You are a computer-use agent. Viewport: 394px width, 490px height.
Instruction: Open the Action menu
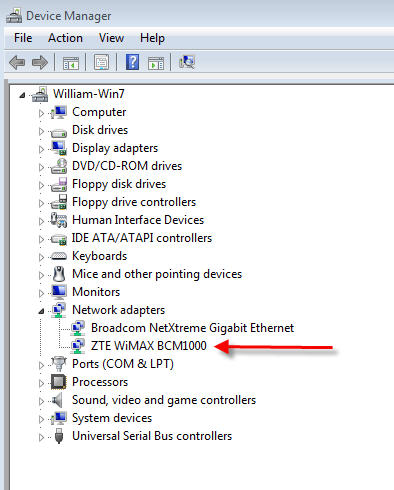pos(65,38)
